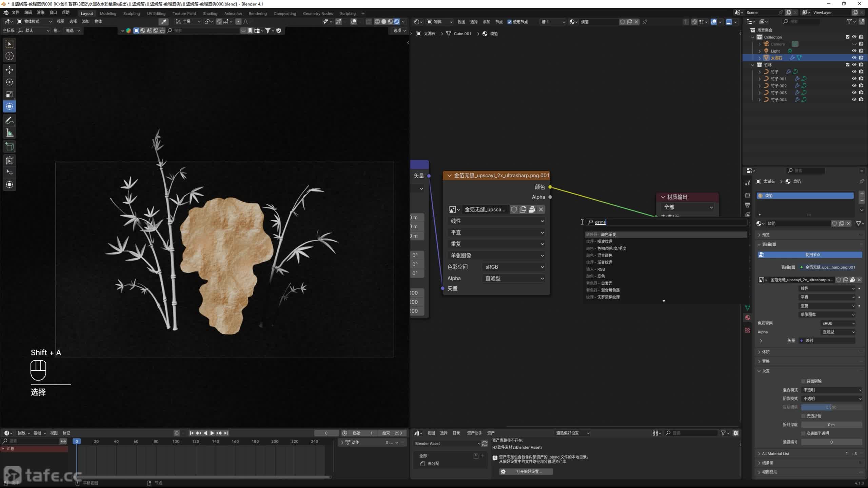Viewport: 868px width, 488px height.
Task: Select the Measure ruler tool
Action: coord(9,133)
